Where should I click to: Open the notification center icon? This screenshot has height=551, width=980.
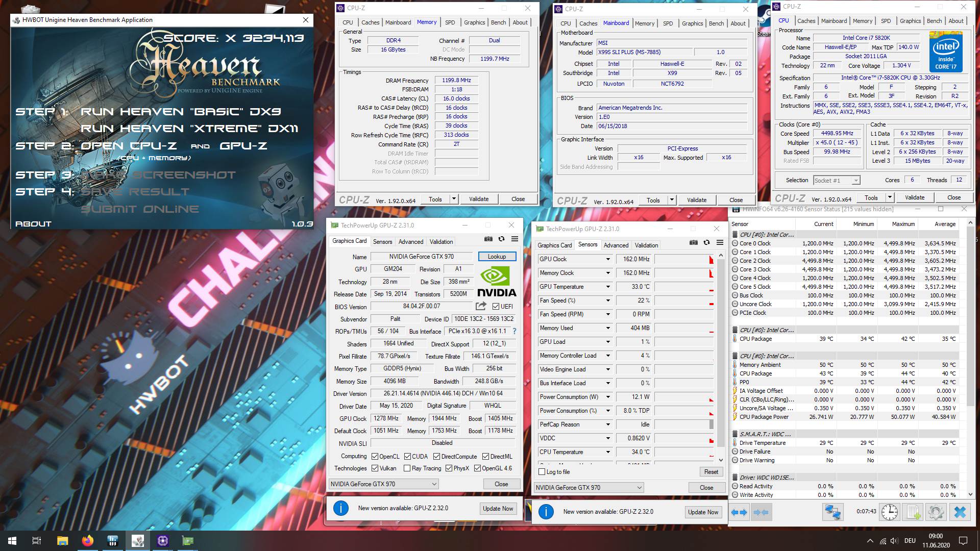coord(963,541)
